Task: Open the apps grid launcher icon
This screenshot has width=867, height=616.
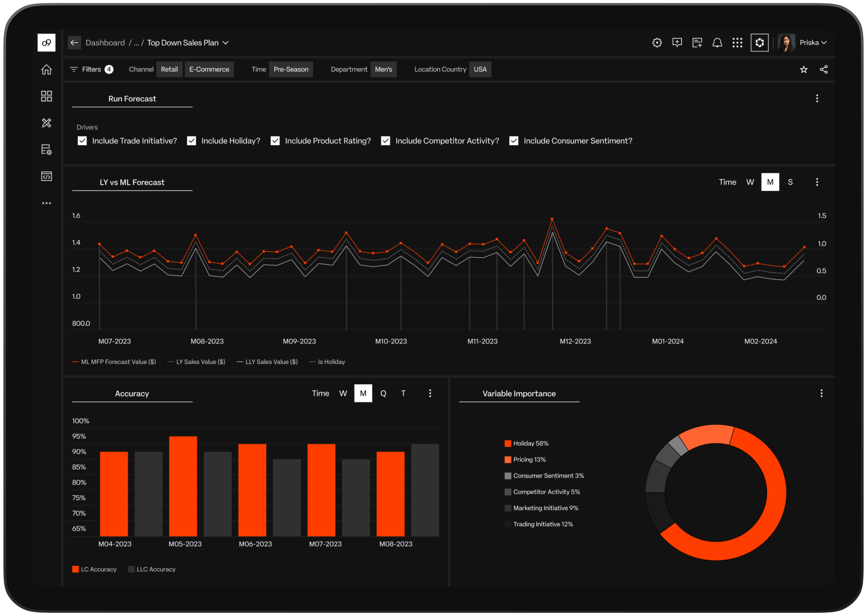Action: tap(737, 43)
